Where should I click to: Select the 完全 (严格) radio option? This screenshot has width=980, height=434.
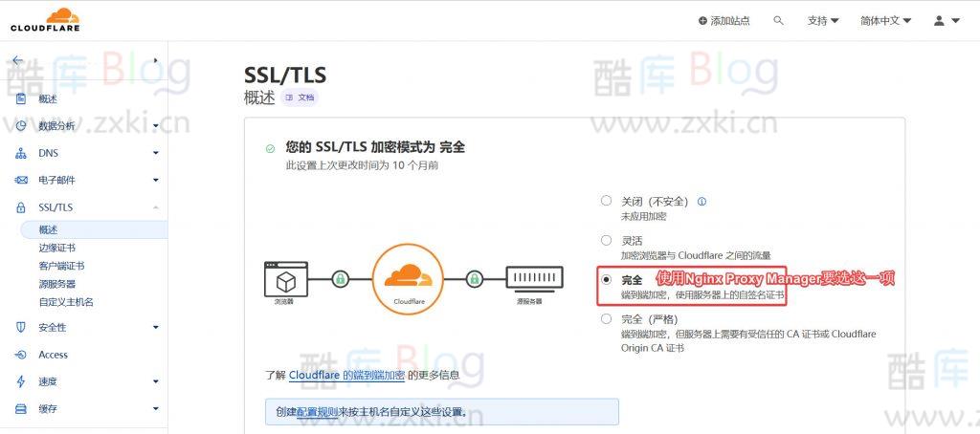606,319
